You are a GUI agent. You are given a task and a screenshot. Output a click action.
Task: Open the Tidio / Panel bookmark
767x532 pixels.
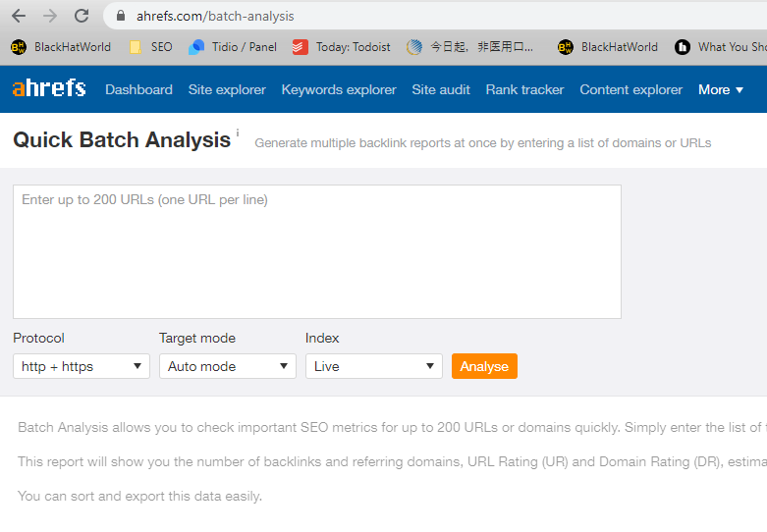coord(233,47)
